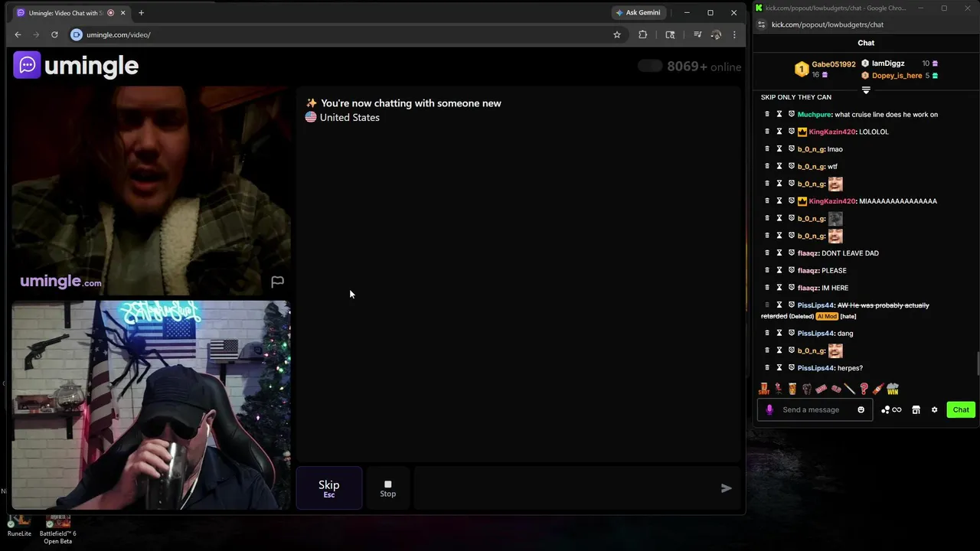The width and height of the screenshot is (980, 551).
Task: Open Battlefield 6 Open Beta shortcut
Action: (57, 530)
